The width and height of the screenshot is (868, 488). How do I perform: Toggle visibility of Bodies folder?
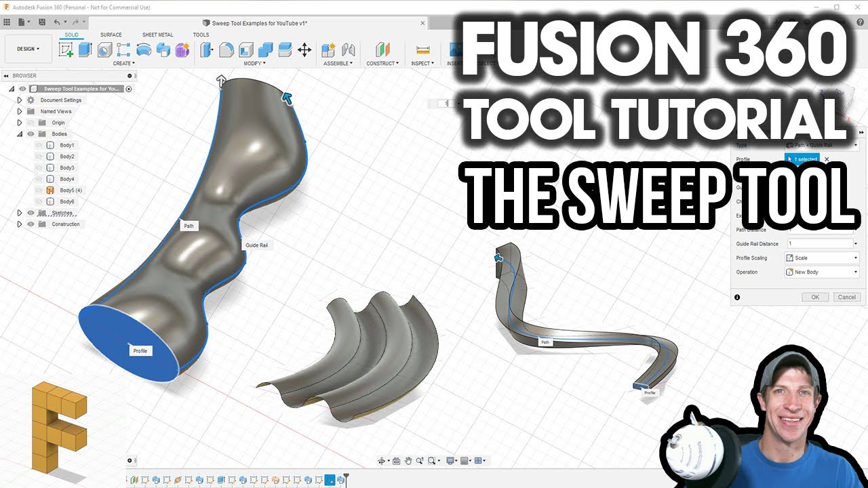point(31,134)
